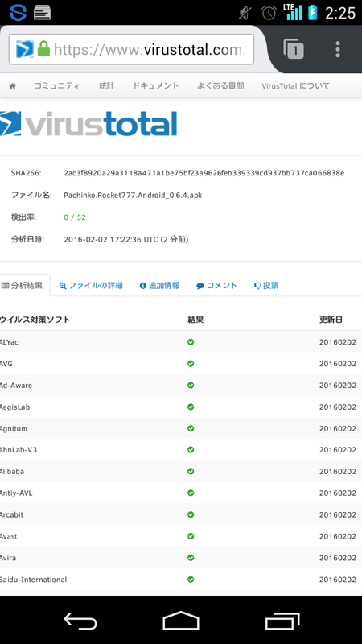Screen dimensions: 362x644
Task: Click the green check icon for Avast
Action: (191, 536)
